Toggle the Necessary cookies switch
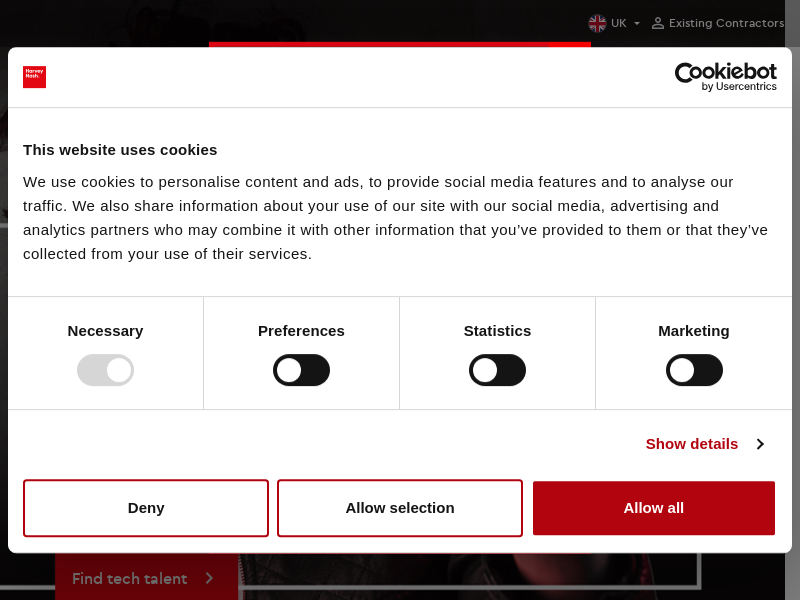The width and height of the screenshot is (800, 600). (x=105, y=370)
